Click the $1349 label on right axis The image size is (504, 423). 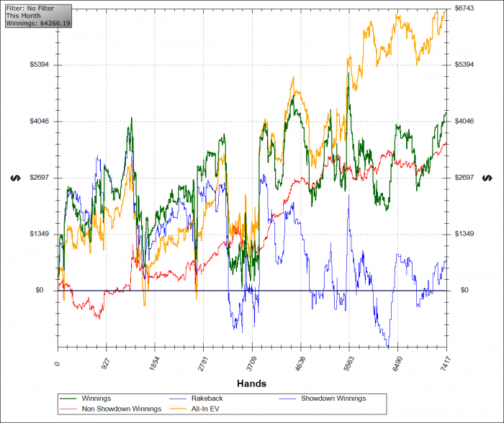[464, 234]
